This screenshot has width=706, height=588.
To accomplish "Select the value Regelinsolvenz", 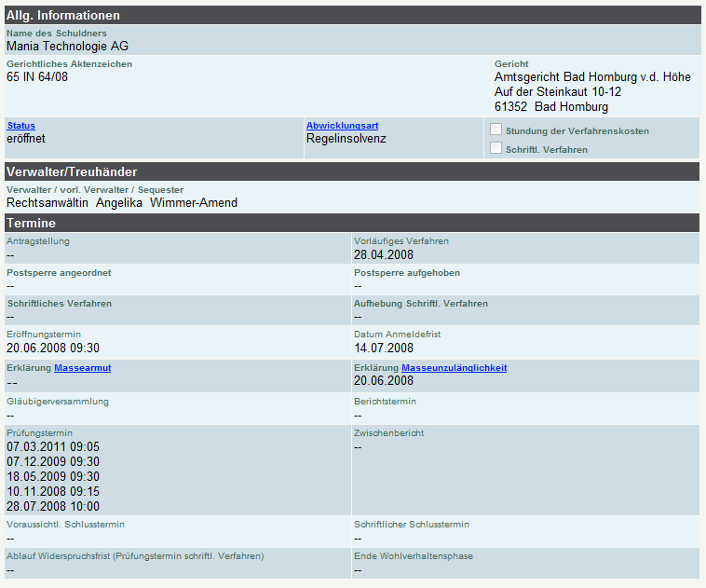I will [x=346, y=139].
